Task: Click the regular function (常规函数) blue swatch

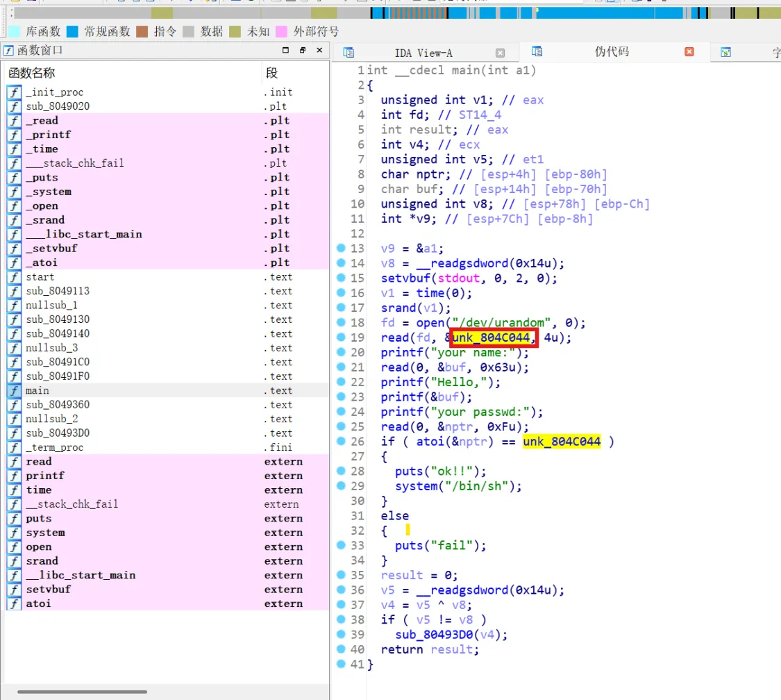Action: click(x=73, y=32)
